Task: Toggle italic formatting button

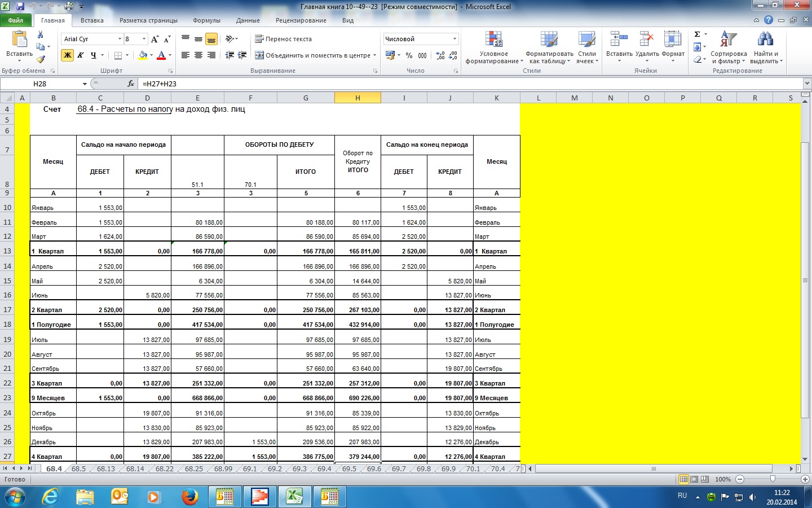Action: (x=81, y=55)
